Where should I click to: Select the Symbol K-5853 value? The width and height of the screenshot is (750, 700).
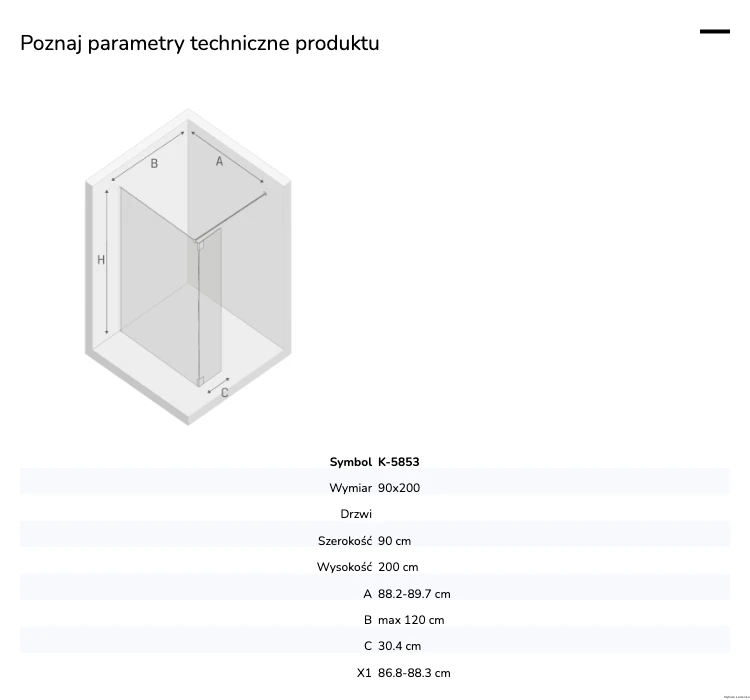pyautogui.click(x=398, y=462)
